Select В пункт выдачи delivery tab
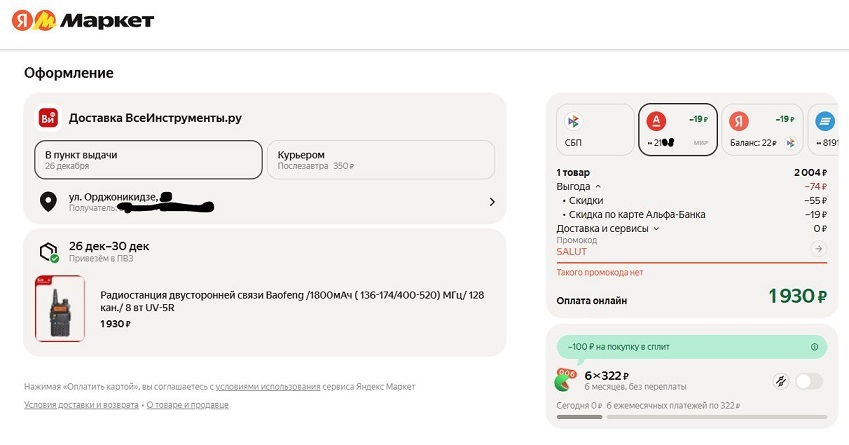The width and height of the screenshot is (849, 445). pos(147,160)
